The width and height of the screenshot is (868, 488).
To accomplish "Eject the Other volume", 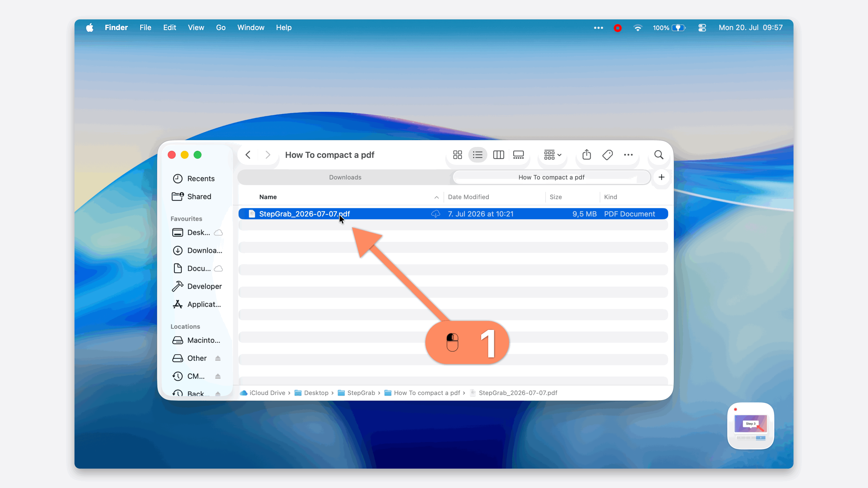I will click(x=218, y=358).
